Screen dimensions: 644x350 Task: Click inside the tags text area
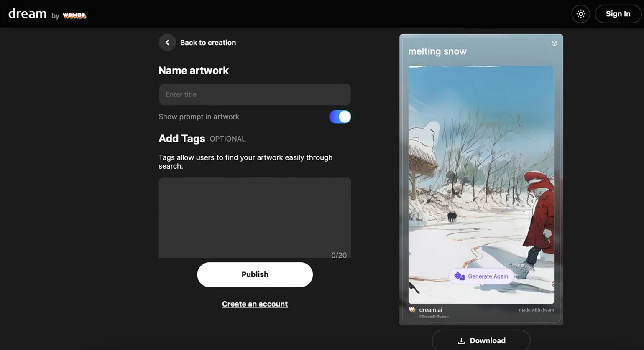[255, 215]
